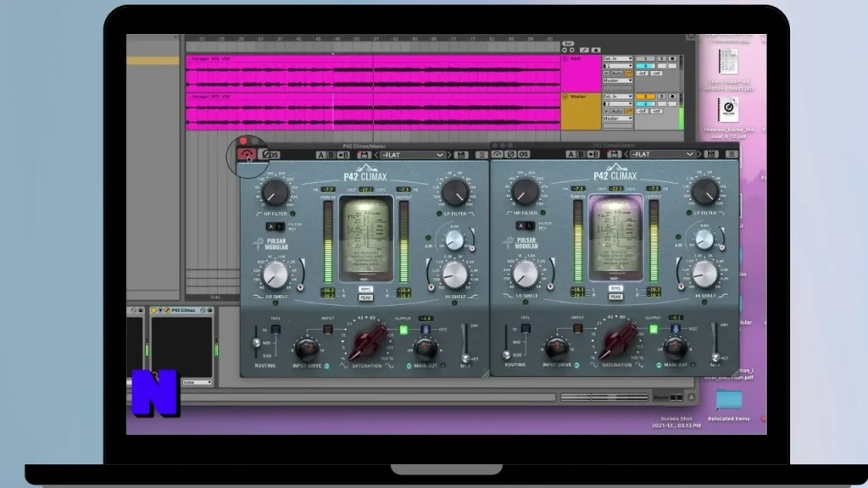Select PEAK metering in left P42 Climax

[365, 297]
